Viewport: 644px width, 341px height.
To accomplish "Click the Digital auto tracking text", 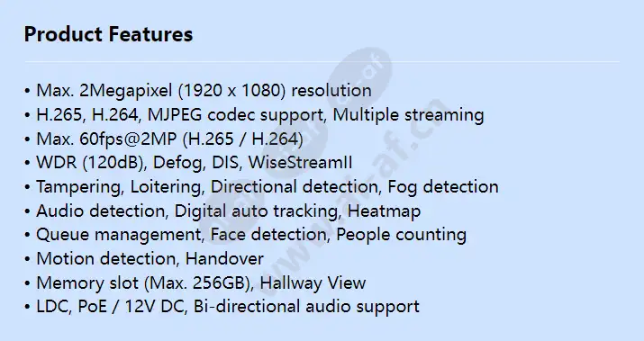I will point(257,211).
